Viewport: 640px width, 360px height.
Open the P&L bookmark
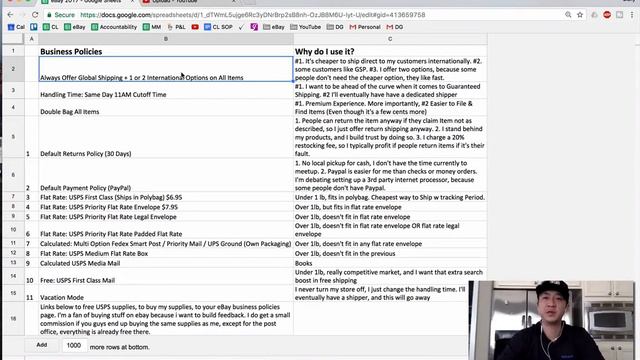pyautogui.click(x=176, y=27)
